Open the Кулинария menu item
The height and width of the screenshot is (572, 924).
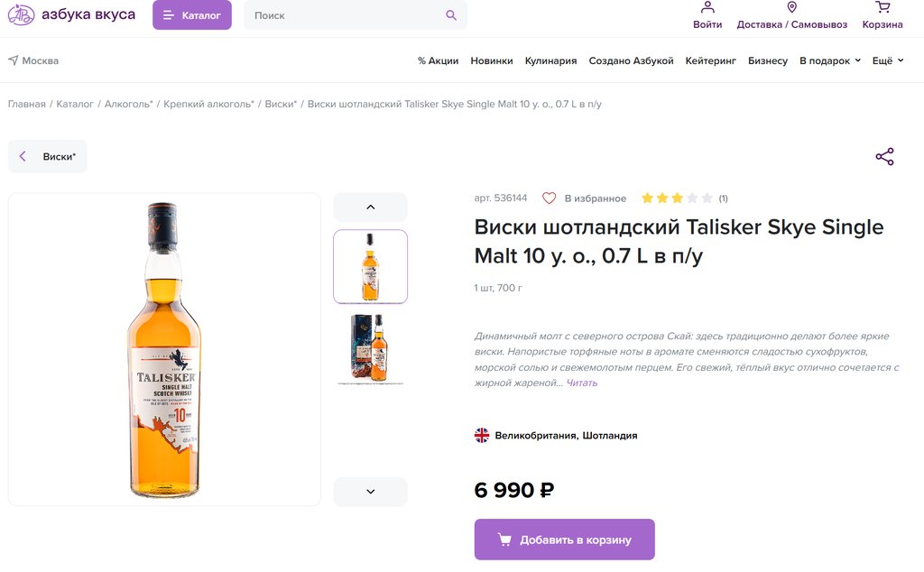(550, 60)
